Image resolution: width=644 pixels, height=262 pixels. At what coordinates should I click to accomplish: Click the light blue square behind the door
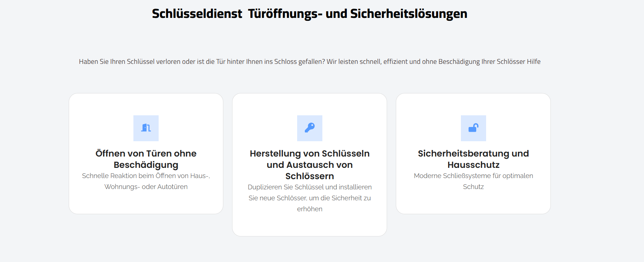(146, 128)
